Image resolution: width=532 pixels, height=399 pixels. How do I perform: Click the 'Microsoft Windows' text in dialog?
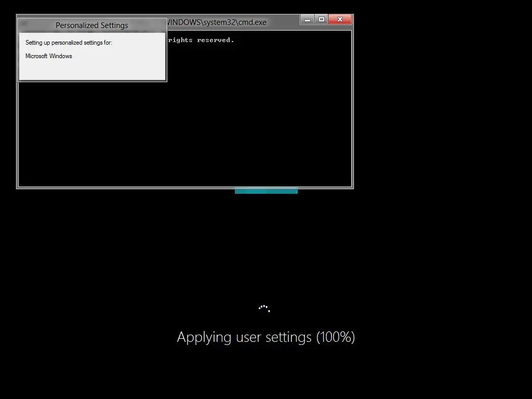click(x=48, y=56)
